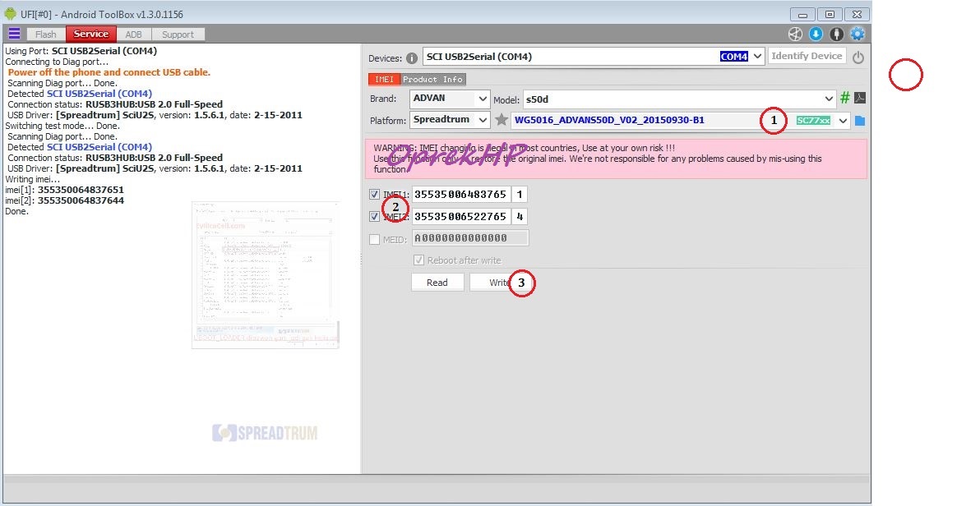Click the blue folder browse icon
Viewport: 980px width, 506px height.
coord(860,121)
